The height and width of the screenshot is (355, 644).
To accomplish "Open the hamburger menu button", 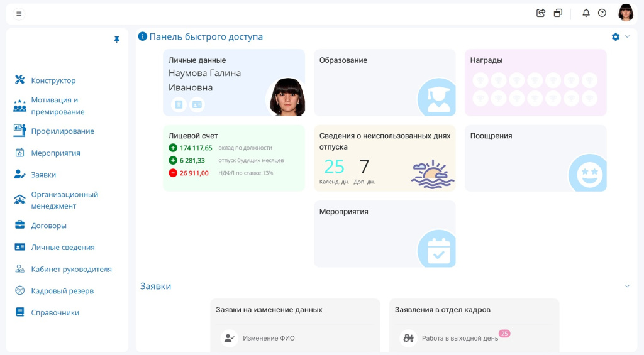I will pos(19,14).
